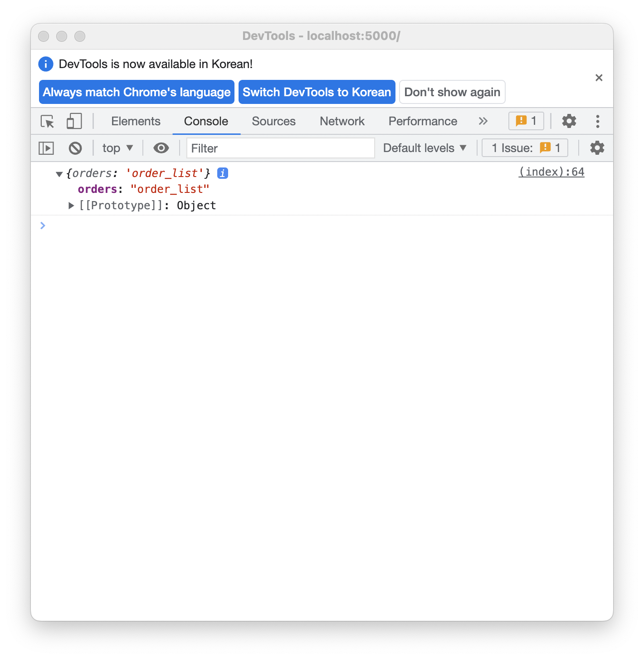Show more tabs with the double chevron
Screen dimensions: 644x659
[483, 121]
